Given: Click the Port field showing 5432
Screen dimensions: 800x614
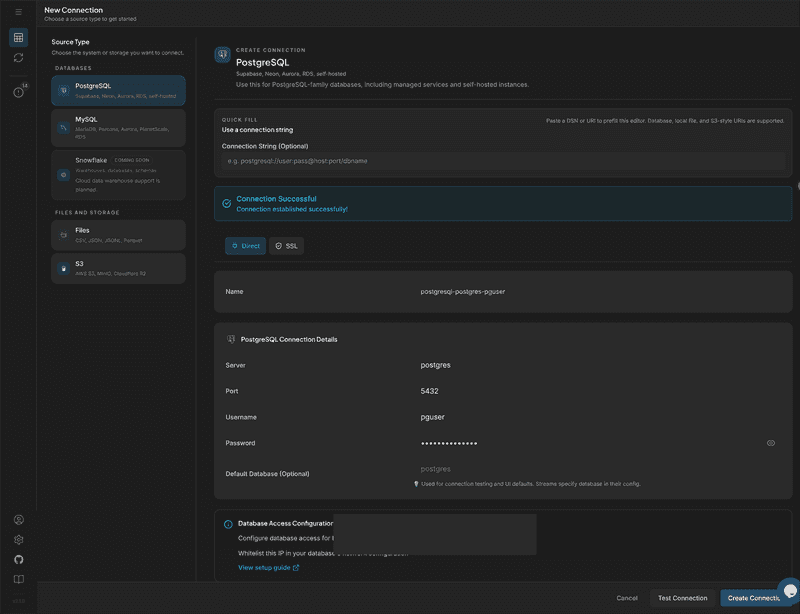Looking at the screenshot, I should (x=430, y=391).
